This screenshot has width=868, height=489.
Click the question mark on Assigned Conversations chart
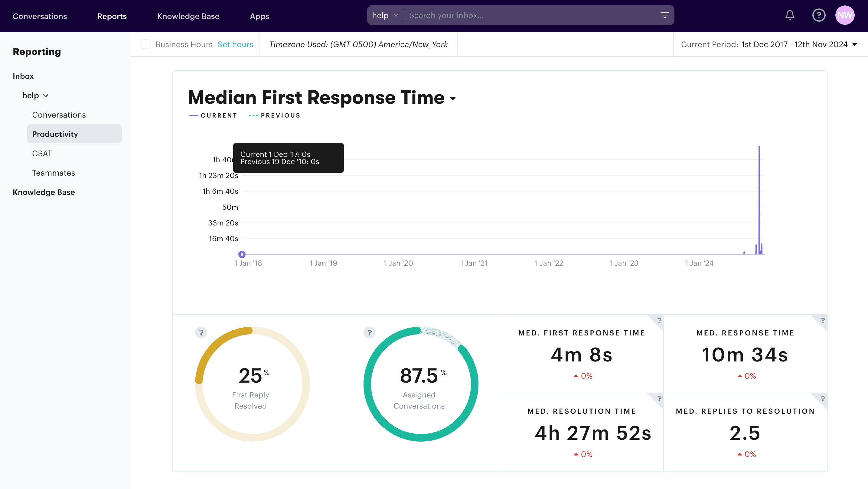369,332
